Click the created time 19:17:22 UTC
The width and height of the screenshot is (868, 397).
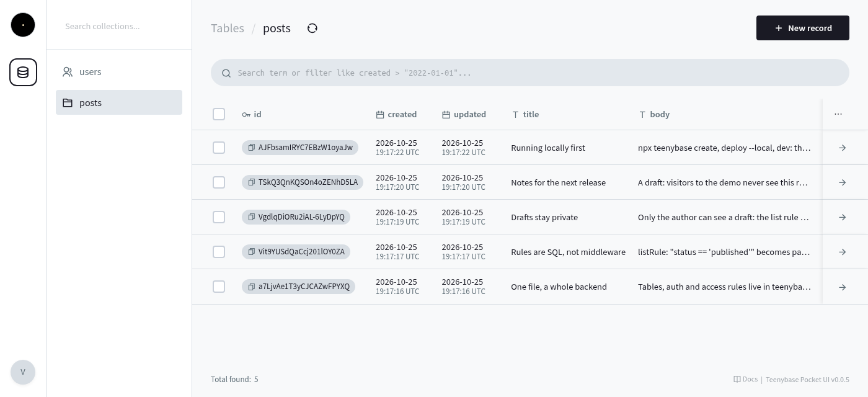coord(397,153)
